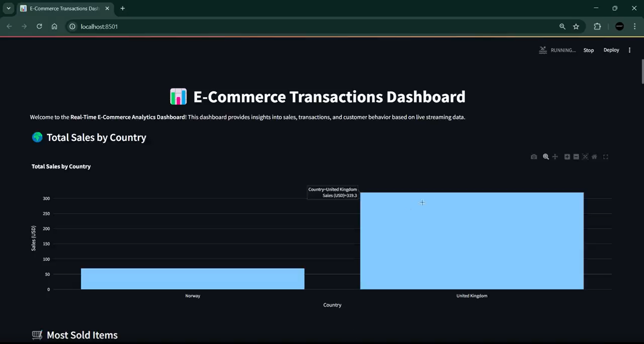Click the autoscale icon on the chart
The width and height of the screenshot is (644, 344).
coord(586,157)
